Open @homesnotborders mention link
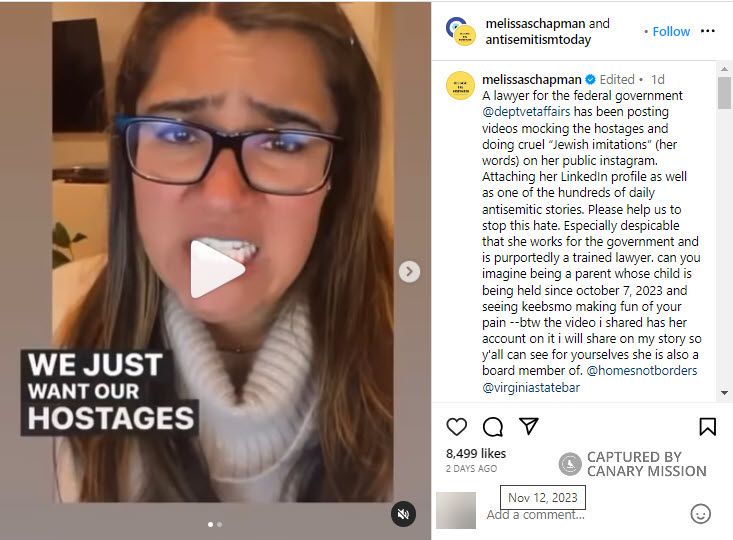Screen dimensions: 733x540 coord(641,371)
